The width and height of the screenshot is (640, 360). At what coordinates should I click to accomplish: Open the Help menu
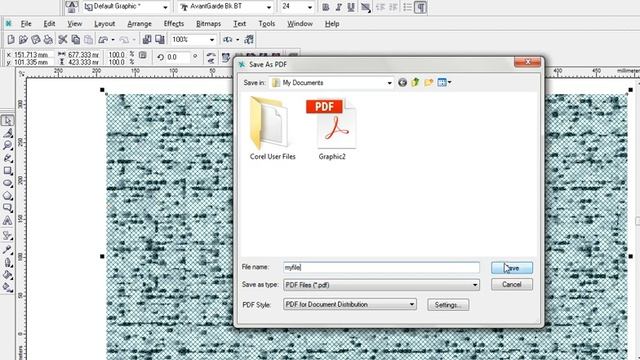click(x=332, y=24)
